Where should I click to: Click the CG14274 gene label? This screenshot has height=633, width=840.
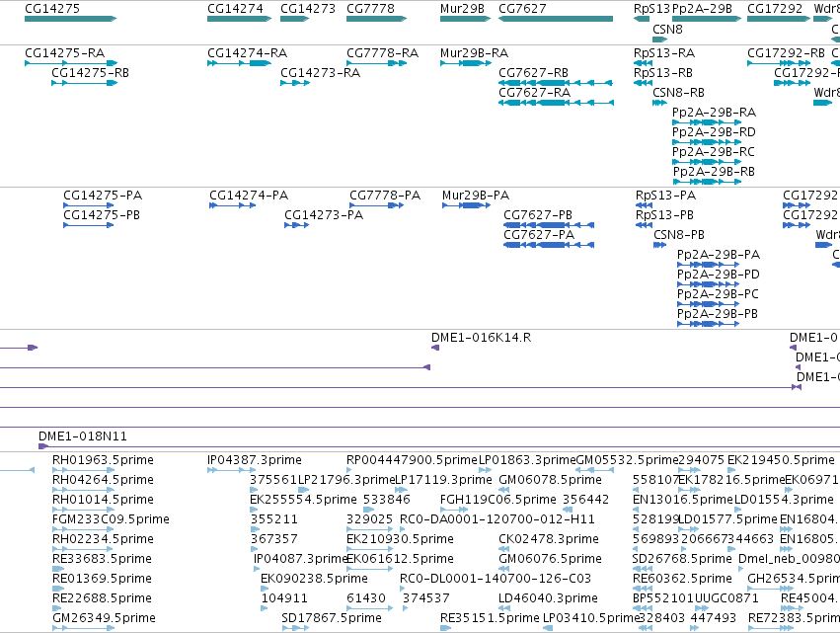pos(235,9)
